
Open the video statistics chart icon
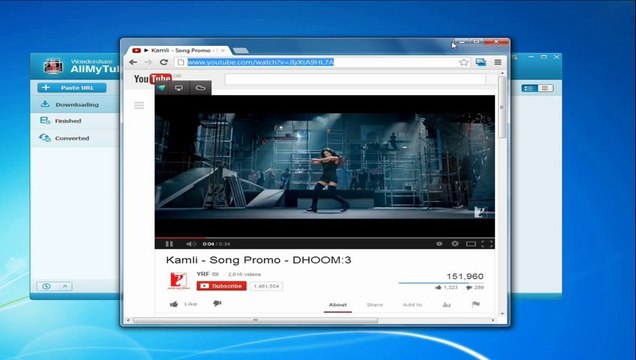click(x=447, y=304)
